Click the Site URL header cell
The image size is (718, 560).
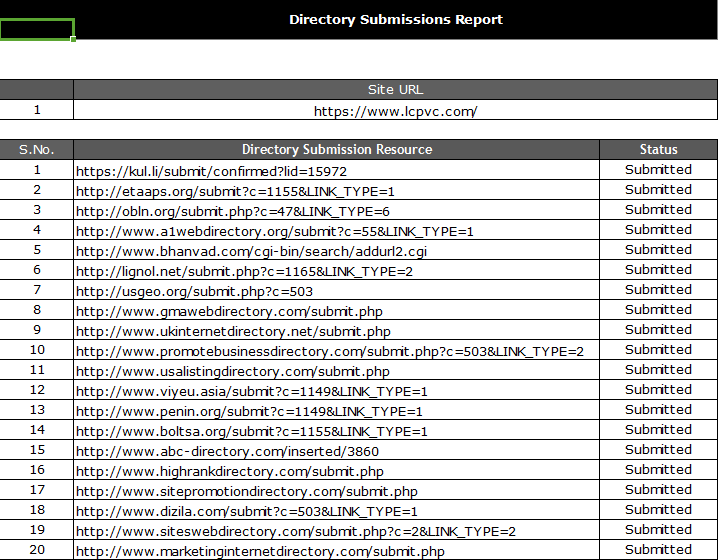[x=396, y=90]
